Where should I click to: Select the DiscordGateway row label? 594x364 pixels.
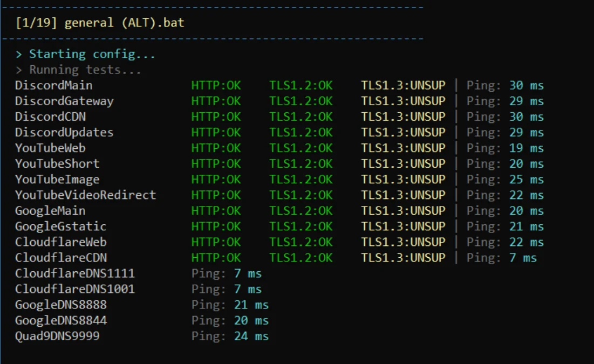(64, 101)
